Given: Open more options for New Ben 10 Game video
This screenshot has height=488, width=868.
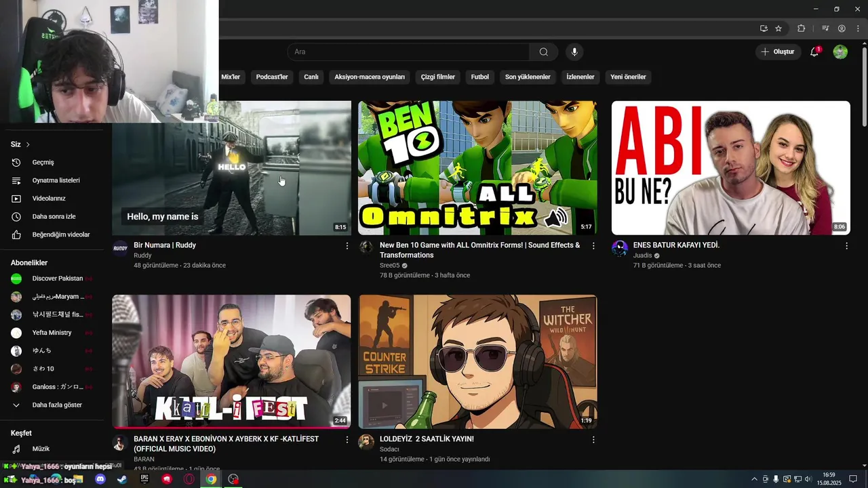Looking at the screenshot, I should [593, 246].
